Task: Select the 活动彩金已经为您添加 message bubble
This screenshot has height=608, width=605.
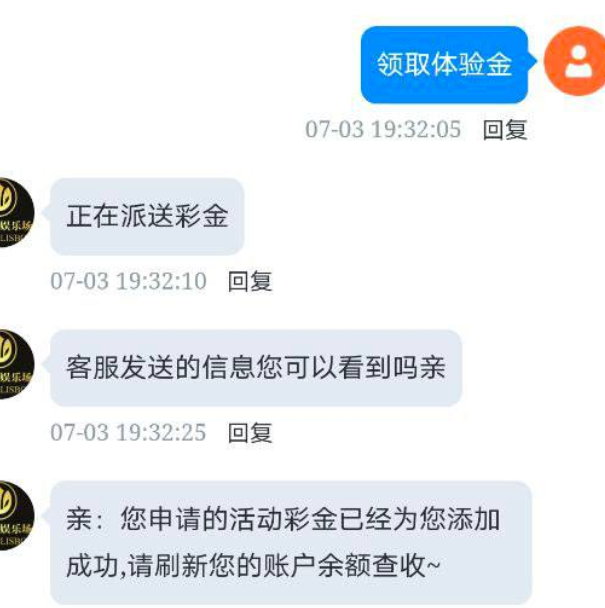Action: tap(291, 543)
